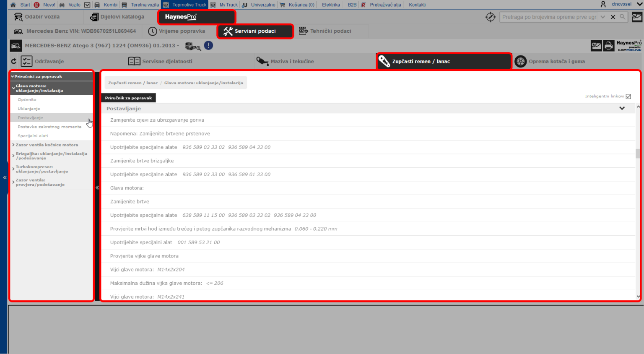
Task: Focus the equipment number search field
Action: coord(549,17)
